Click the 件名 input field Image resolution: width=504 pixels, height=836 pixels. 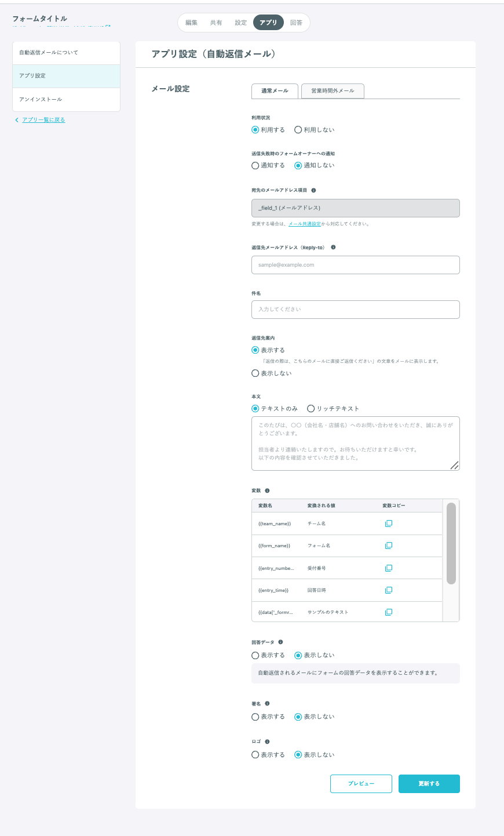(355, 310)
